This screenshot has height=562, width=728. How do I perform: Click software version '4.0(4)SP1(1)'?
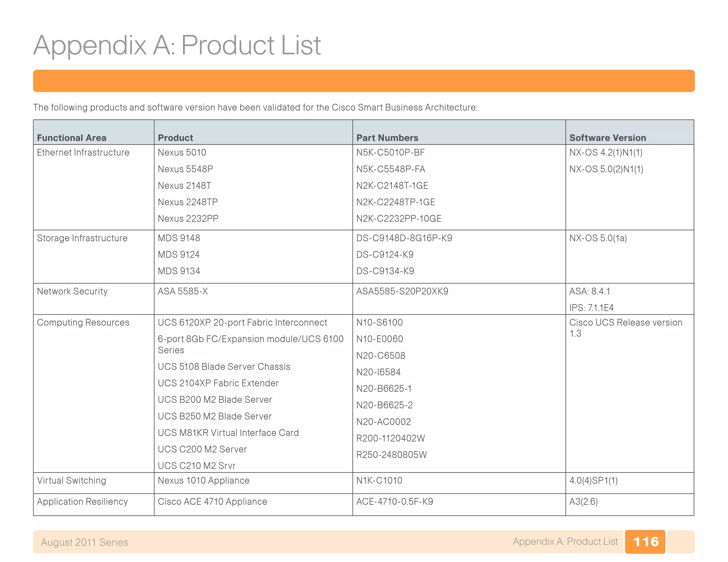click(594, 481)
